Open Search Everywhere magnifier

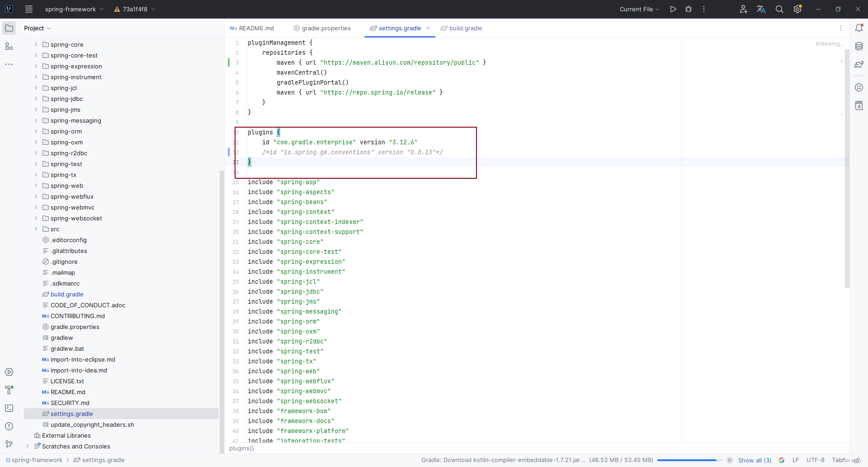(779, 9)
